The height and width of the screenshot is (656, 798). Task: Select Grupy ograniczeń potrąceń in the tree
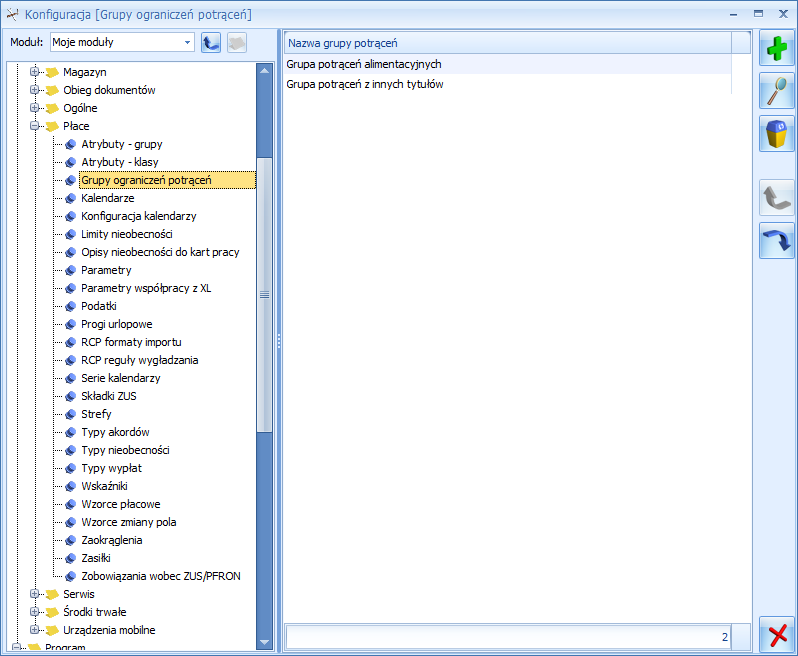(x=167, y=180)
